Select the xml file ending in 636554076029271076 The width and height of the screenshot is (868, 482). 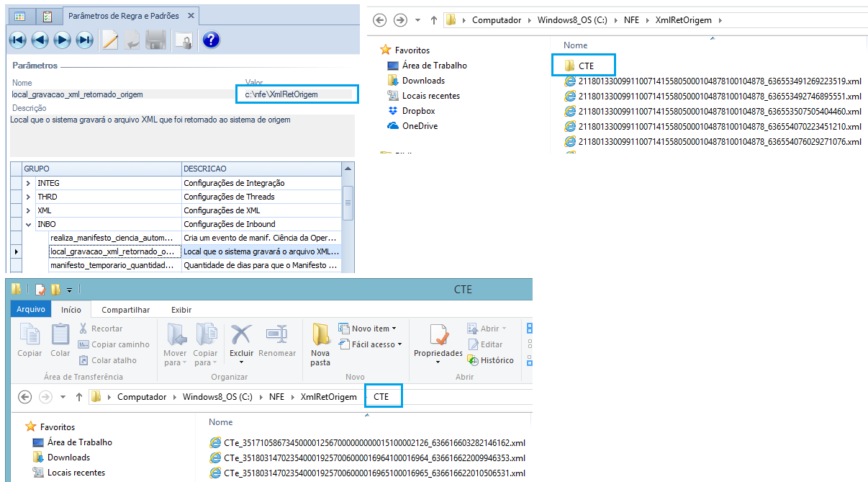[x=713, y=141]
